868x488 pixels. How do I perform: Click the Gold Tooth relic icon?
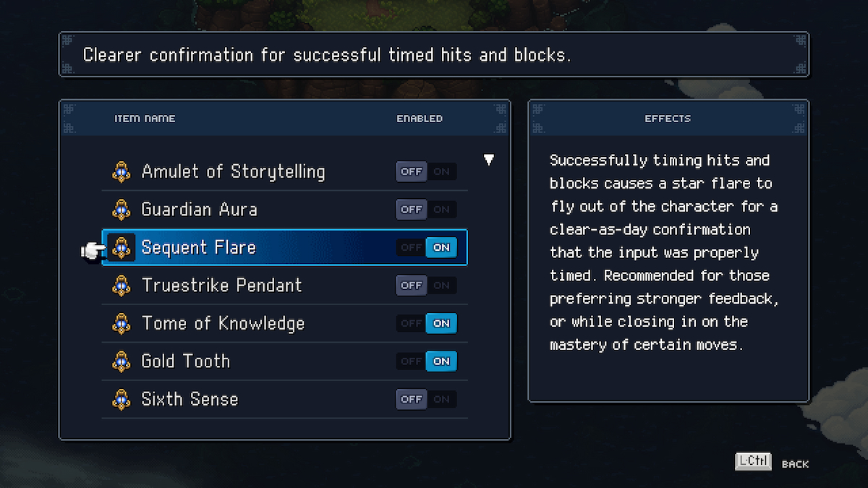tap(122, 361)
